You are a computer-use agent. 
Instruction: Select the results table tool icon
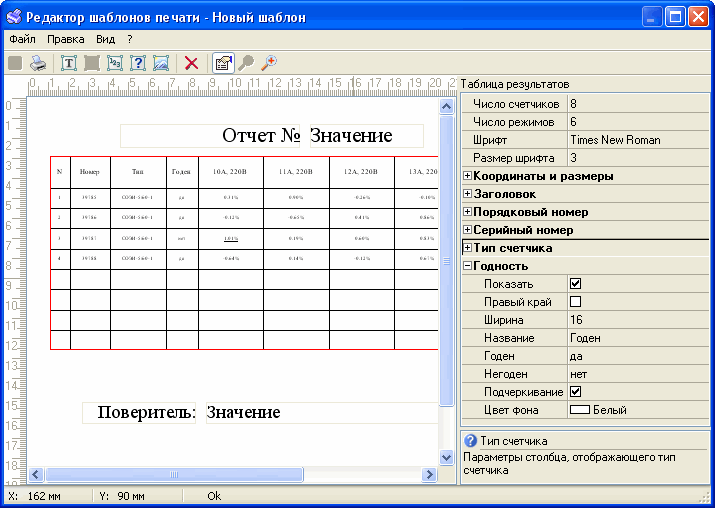[x=92, y=62]
